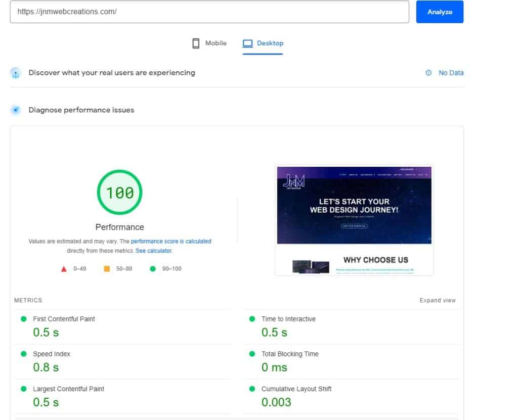
Task: Select the smartphone icon on the Mobile tab
Action: 197,43
